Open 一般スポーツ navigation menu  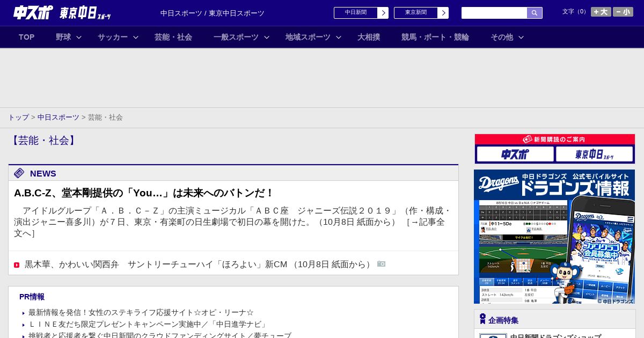pos(236,37)
